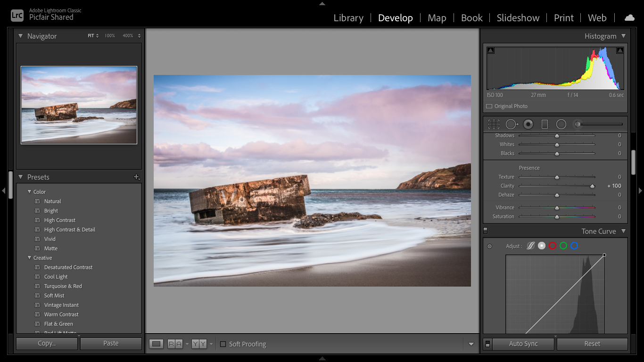644x362 pixels.
Task: Toggle the Auto Sync switch
Action: coord(488,344)
